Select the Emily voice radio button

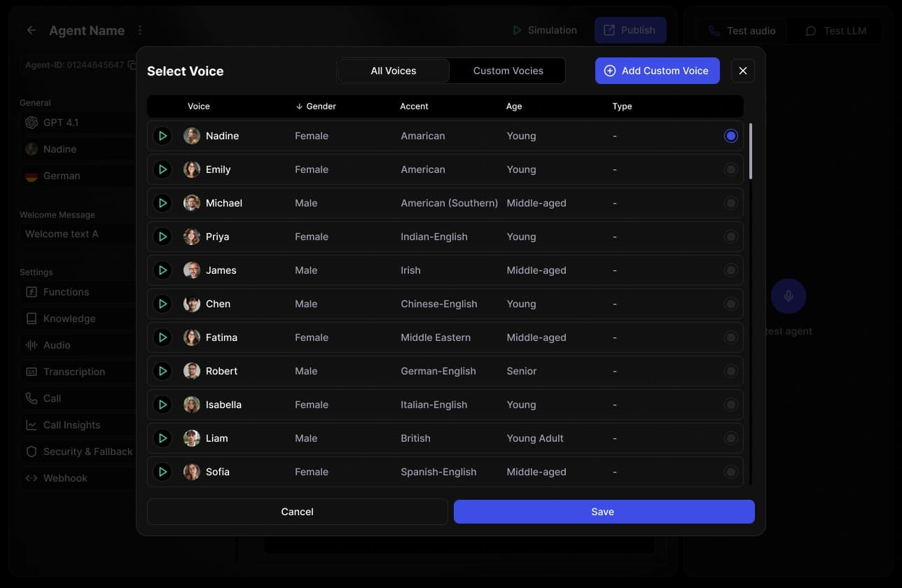click(730, 169)
